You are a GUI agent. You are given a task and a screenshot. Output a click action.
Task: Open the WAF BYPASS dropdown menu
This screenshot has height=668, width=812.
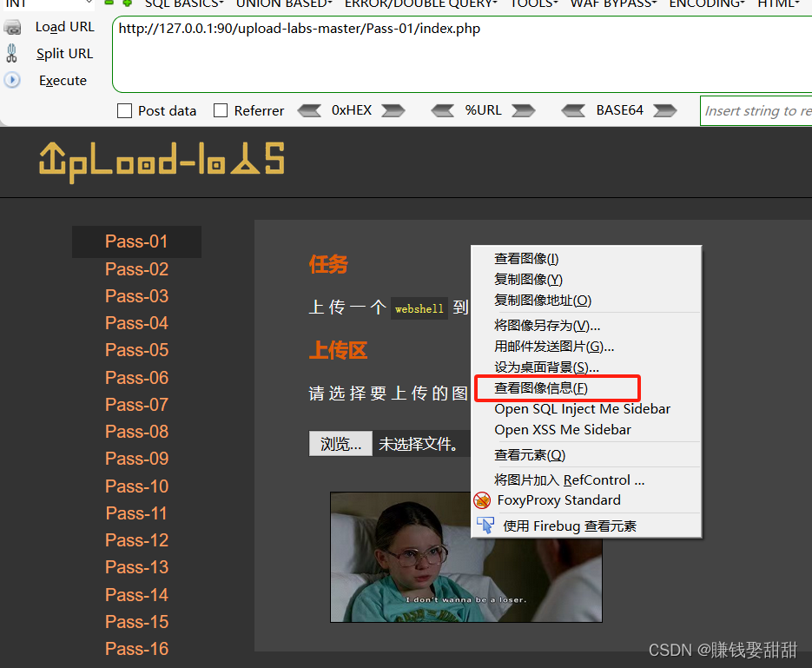[614, 4]
